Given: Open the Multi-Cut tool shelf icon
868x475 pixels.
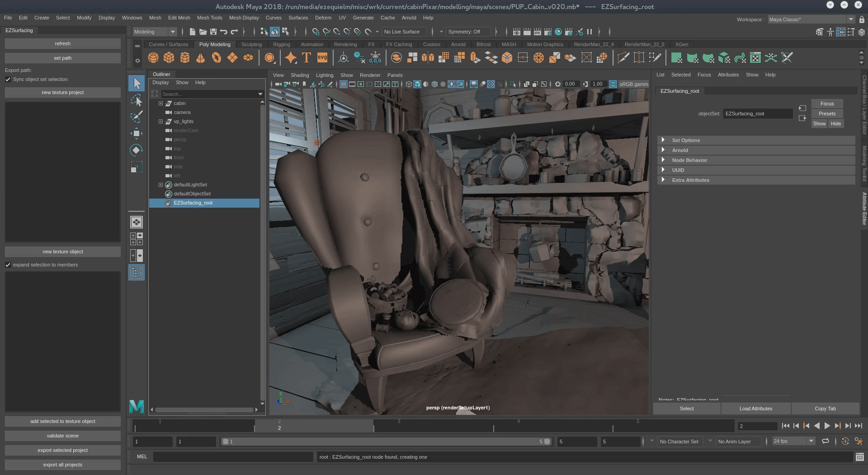Looking at the screenshot, I should click(623, 57).
